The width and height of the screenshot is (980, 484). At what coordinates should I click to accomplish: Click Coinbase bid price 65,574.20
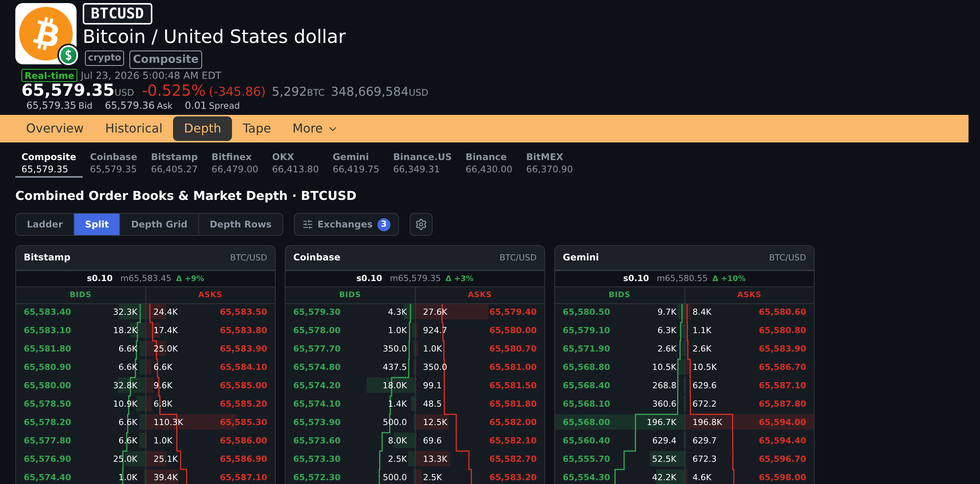[317, 386]
